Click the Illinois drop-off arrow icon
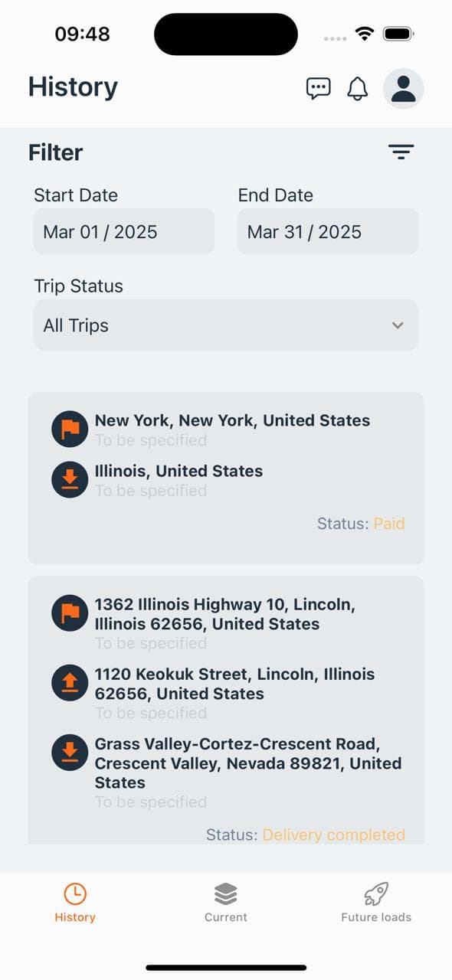Screen dimensions: 452x980 coord(70,479)
